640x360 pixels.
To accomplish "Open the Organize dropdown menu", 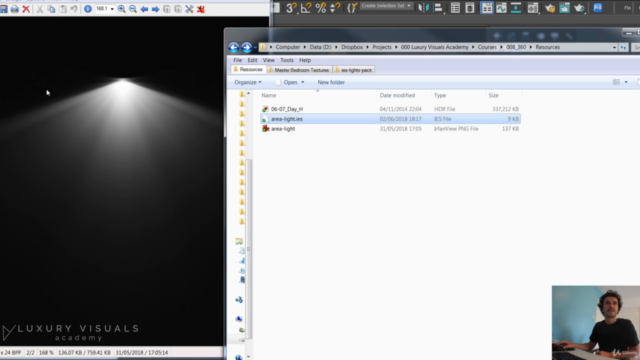I will tap(248, 82).
